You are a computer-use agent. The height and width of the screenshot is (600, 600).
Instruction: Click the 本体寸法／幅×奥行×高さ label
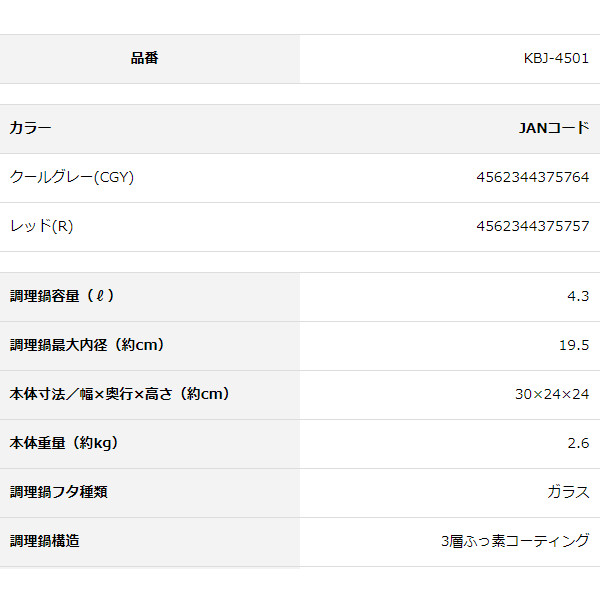[120, 394]
